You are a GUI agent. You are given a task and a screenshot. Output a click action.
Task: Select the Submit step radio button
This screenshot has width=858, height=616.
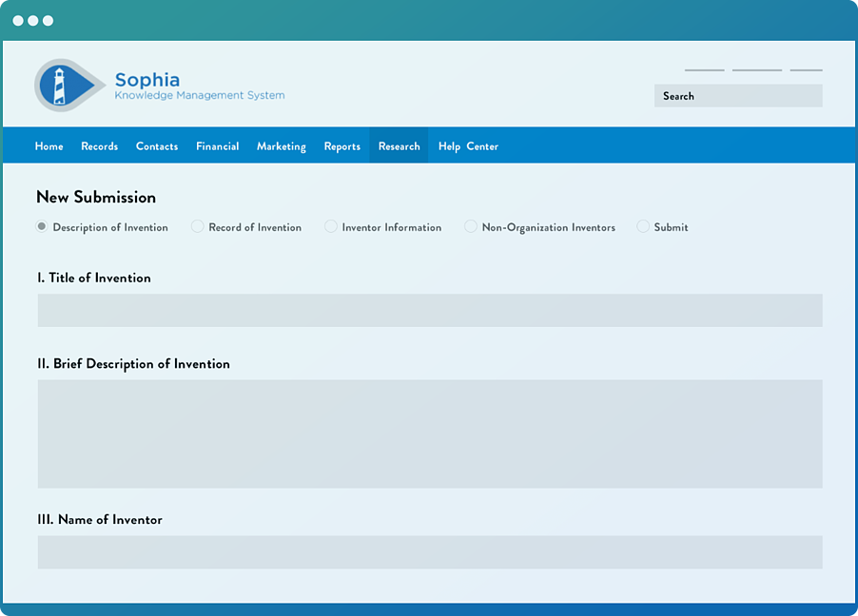tap(643, 226)
